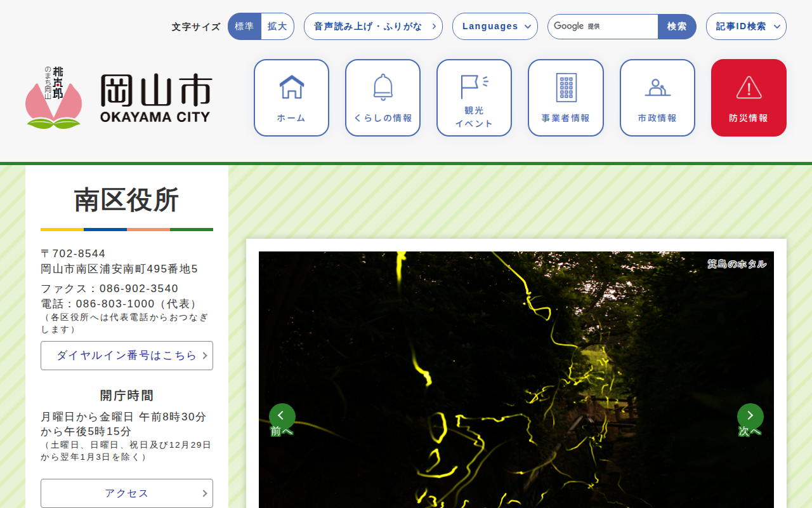Click the Okayama City peach logo
The height and width of the screenshot is (508, 812).
click(x=54, y=98)
